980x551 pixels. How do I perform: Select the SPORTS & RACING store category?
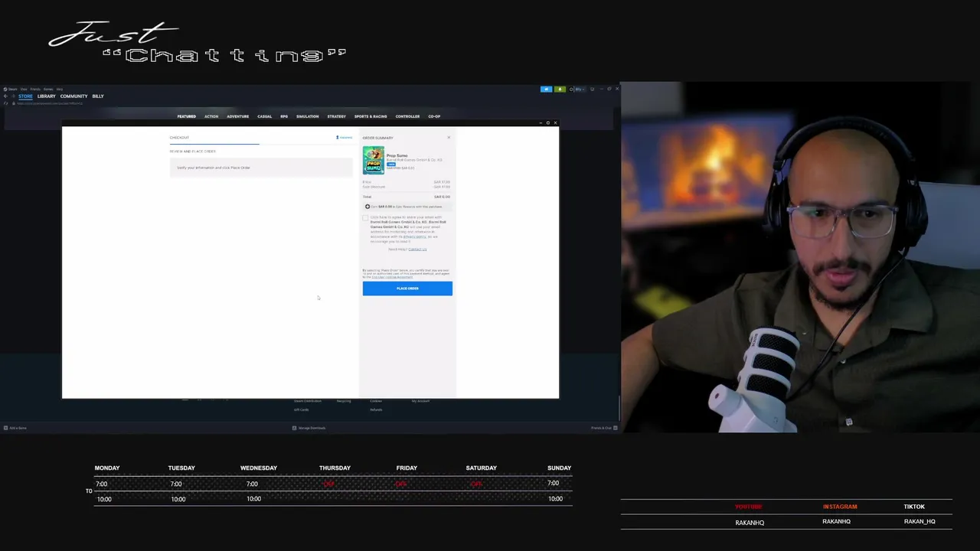click(371, 116)
